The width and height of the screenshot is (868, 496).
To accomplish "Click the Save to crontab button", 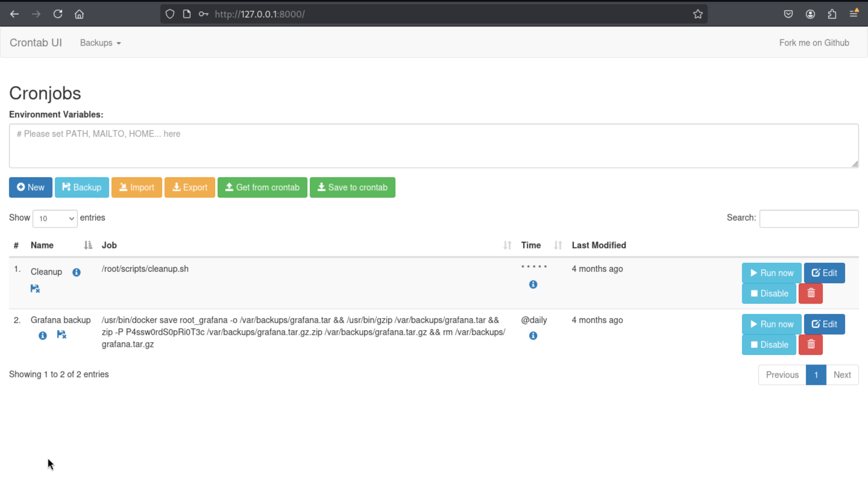I will click(352, 187).
